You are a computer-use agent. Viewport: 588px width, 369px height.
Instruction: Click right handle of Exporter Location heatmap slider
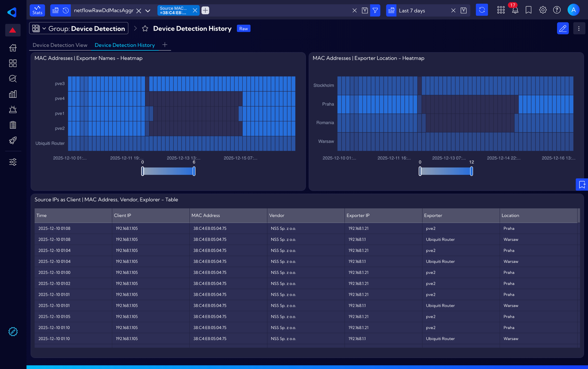(471, 171)
